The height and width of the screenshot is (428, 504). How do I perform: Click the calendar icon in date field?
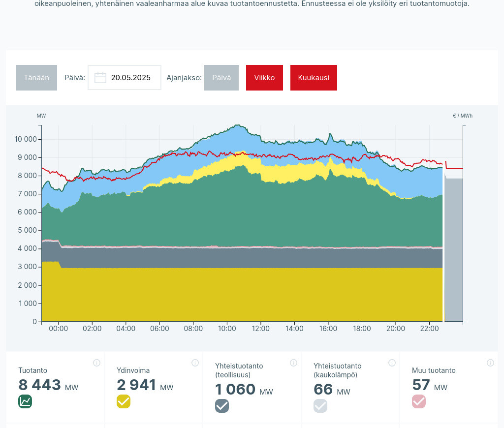point(100,78)
